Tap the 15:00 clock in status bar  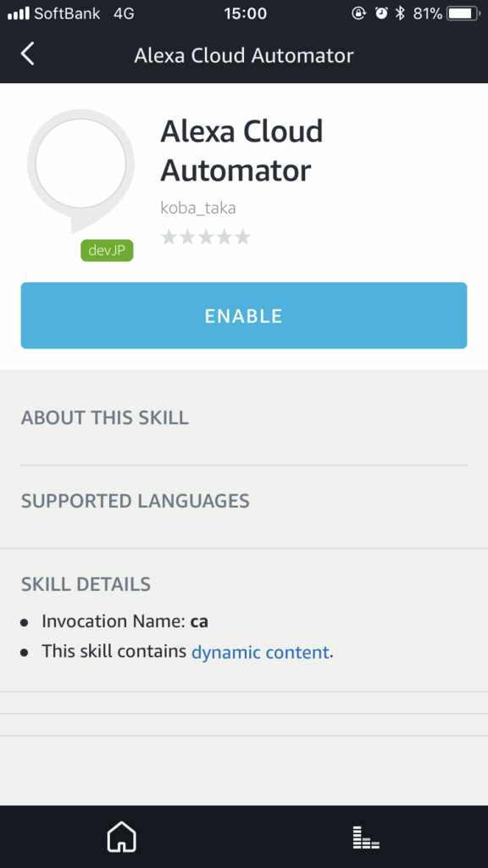coord(245,14)
